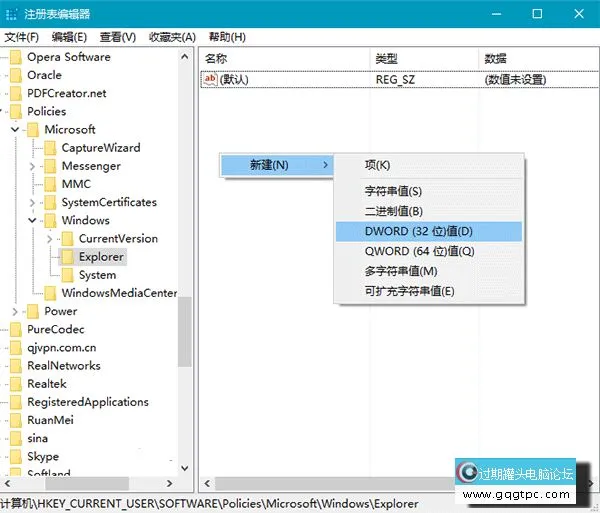Click the REG_SZ type cell

(x=395, y=80)
